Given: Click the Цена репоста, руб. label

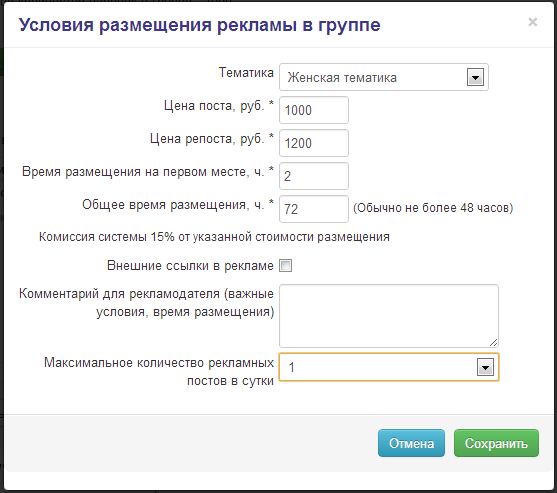Looking at the screenshot, I should 212,139.
